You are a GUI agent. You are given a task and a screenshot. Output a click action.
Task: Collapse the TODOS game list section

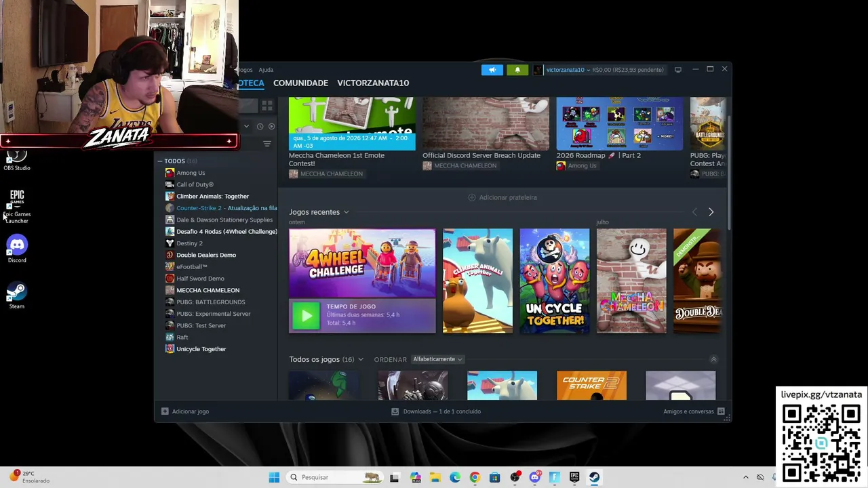(160, 161)
